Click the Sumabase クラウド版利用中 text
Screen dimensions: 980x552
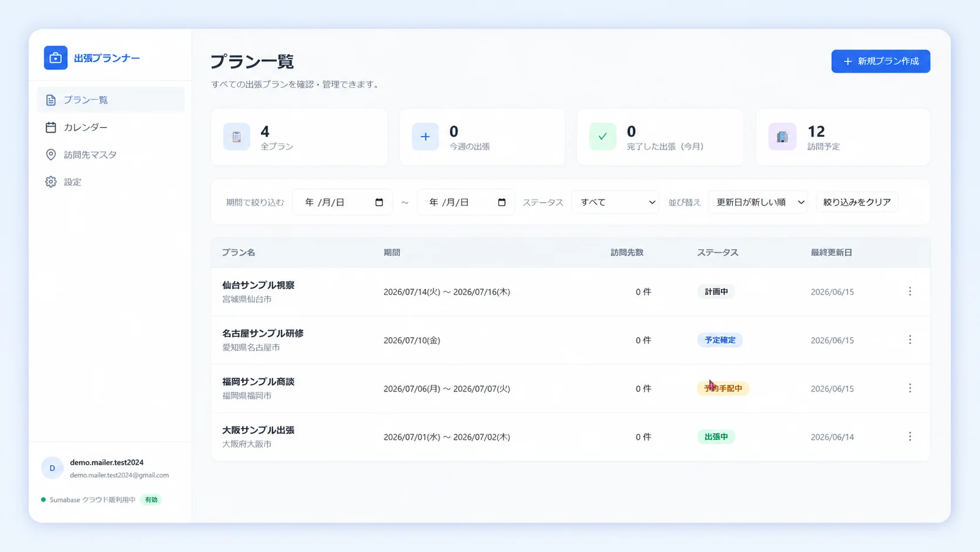(x=93, y=500)
